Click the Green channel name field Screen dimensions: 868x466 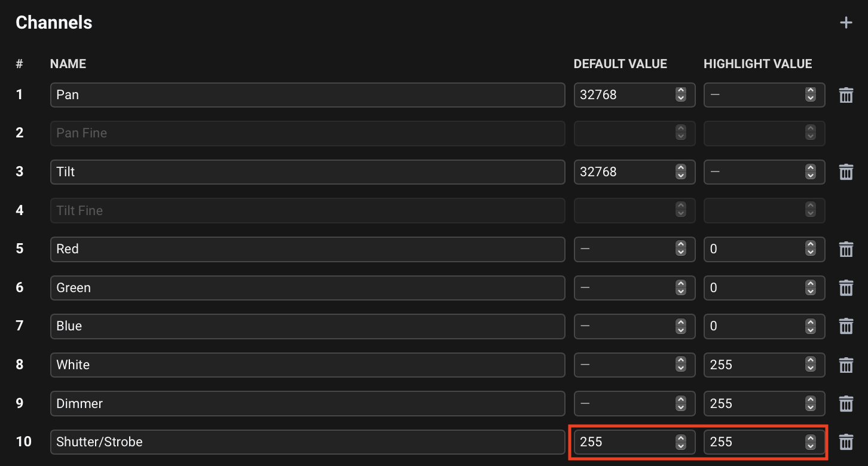pos(307,288)
